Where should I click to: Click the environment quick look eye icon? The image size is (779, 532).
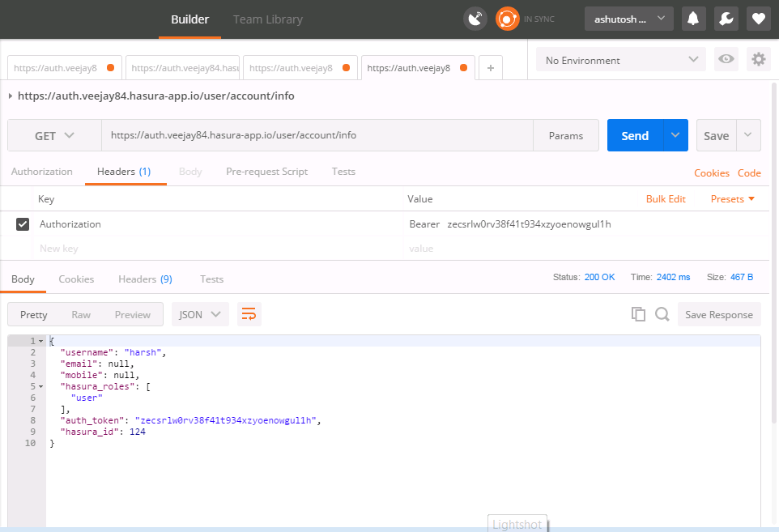(x=726, y=60)
